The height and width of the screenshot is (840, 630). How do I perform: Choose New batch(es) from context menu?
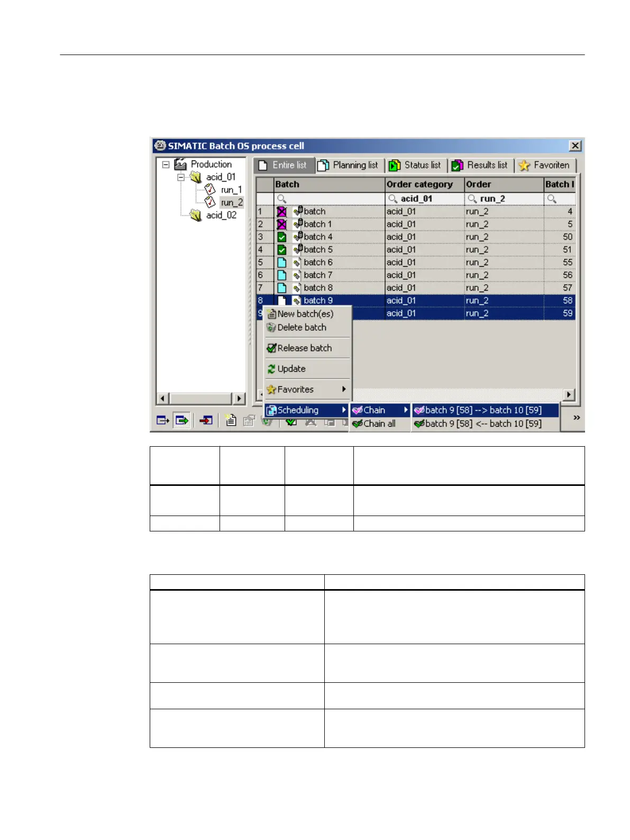coord(308,314)
